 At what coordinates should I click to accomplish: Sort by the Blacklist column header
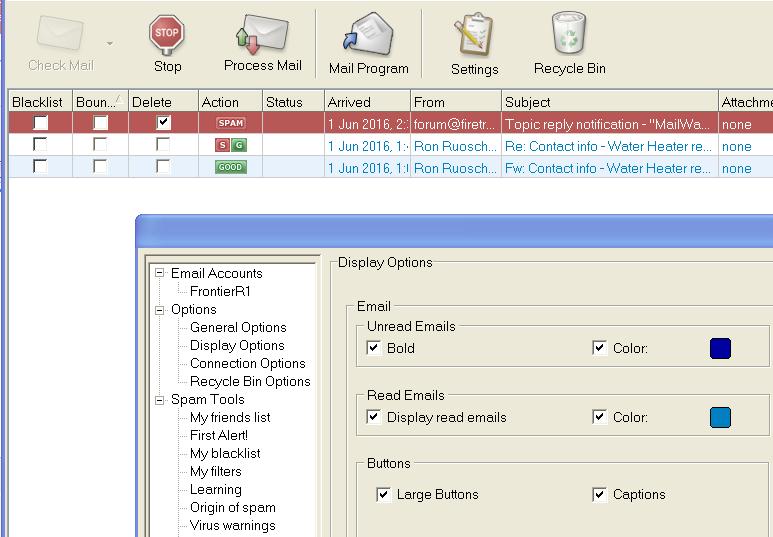click(40, 102)
